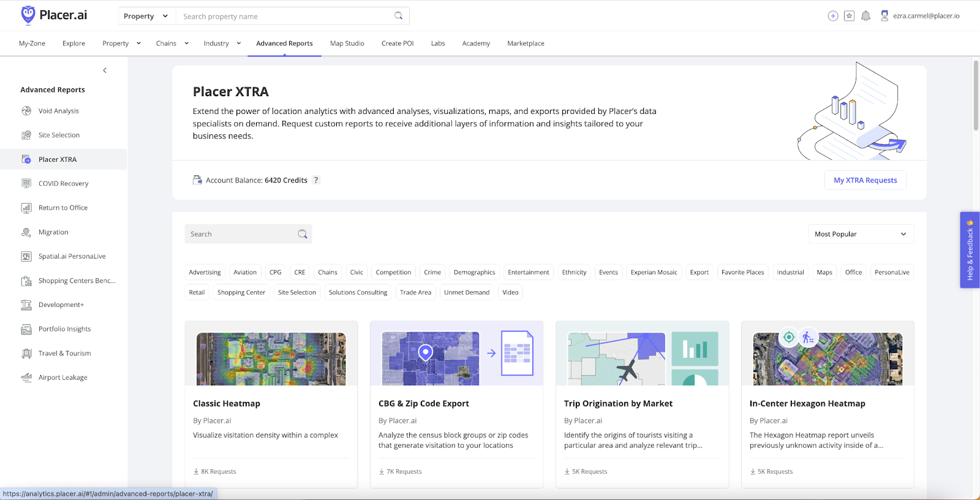The height and width of the screenshot is (500, 980).
Task: Click the Shopping Centers Benchmark sidebar icon
Action: (26, 281)
